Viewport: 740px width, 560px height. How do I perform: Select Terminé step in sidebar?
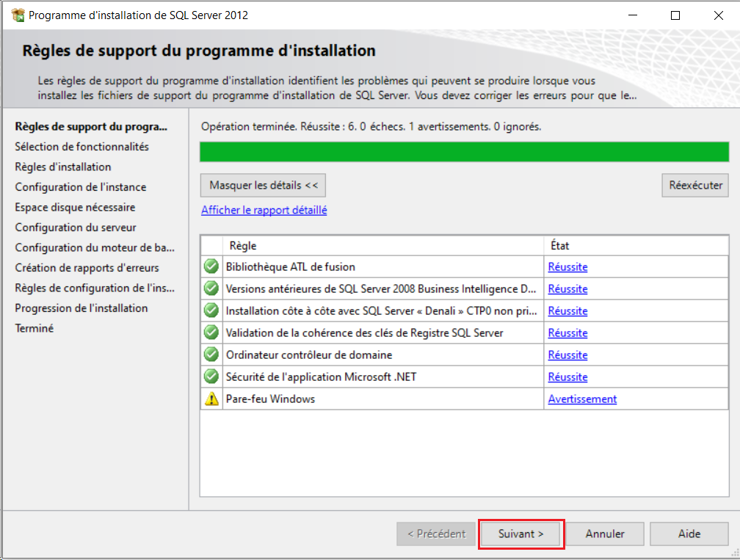coord(34,328)
